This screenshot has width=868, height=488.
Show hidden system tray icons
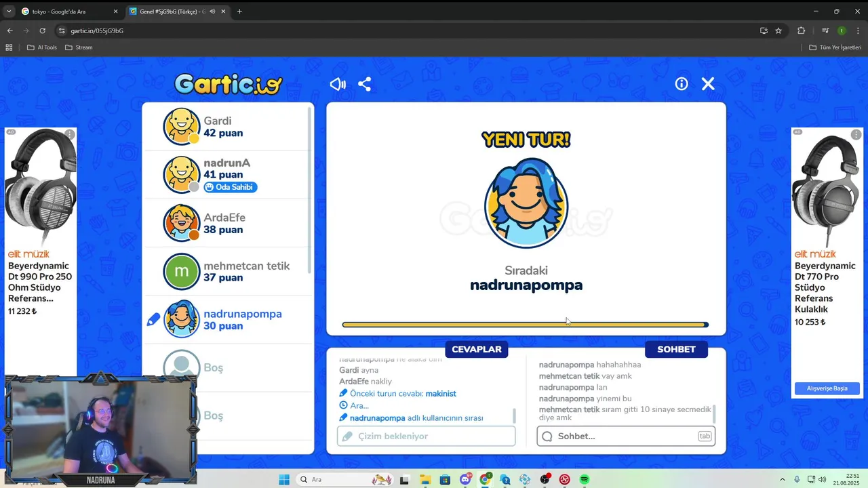tap(782, 479)
